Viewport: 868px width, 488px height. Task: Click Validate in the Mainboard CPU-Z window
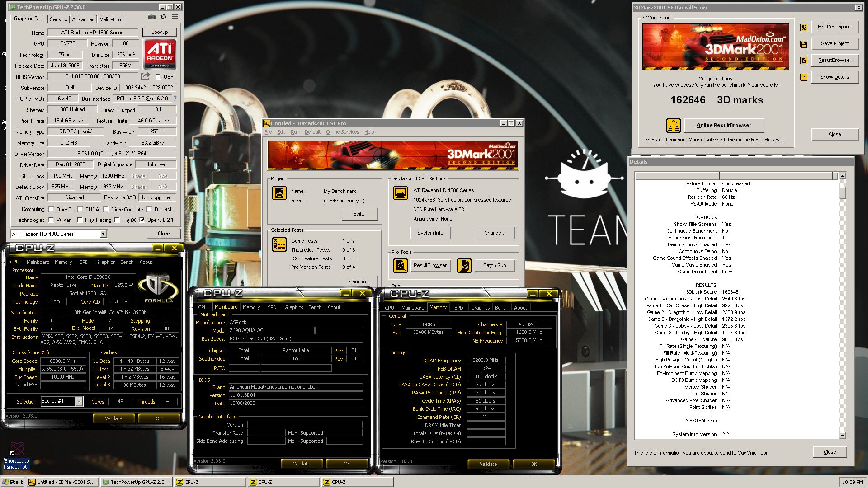pyautogui.click(x=302, y=464)
